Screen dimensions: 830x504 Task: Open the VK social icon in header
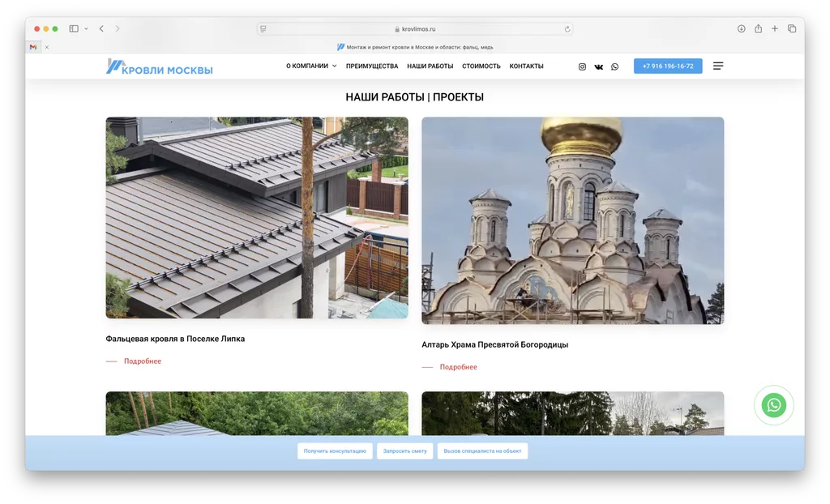click(x=599, y=66)
